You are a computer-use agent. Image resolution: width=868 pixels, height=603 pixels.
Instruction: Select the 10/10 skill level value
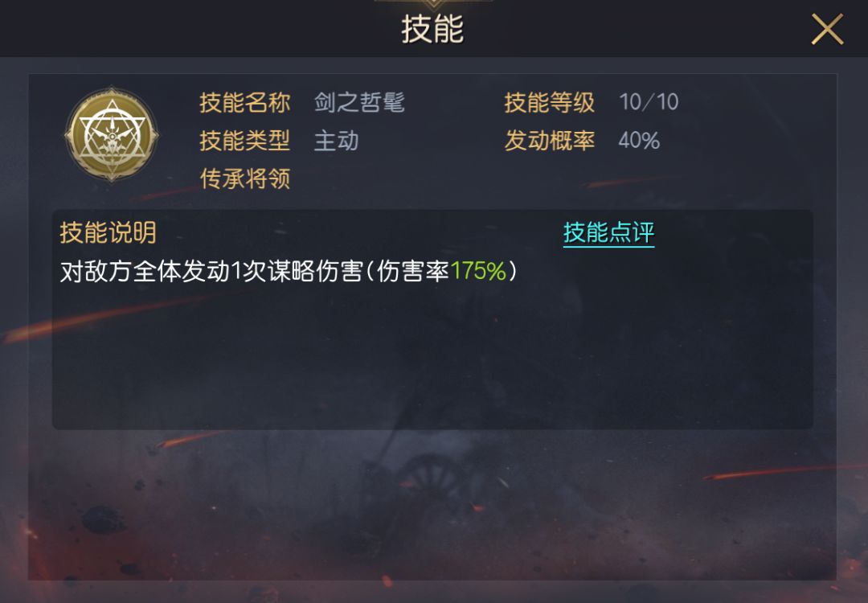point(649,102)
